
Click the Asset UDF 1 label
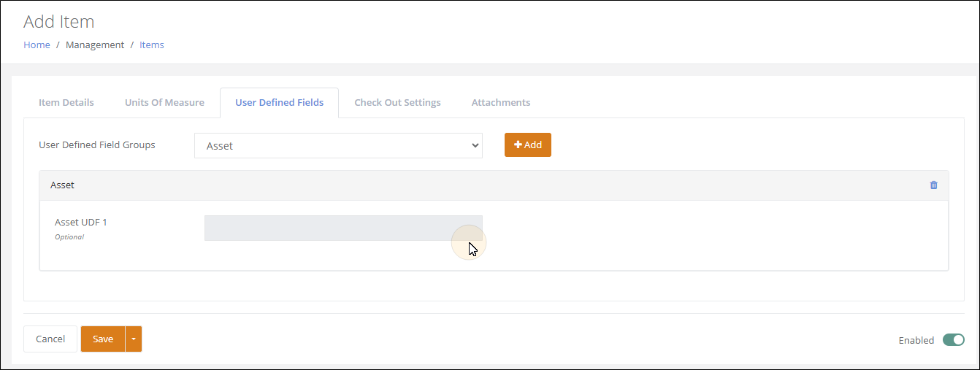[x=81, y=222]
